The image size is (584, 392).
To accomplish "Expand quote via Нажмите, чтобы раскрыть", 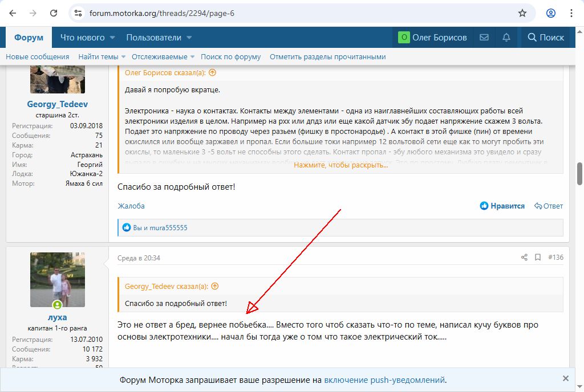I will pos(340,165).
